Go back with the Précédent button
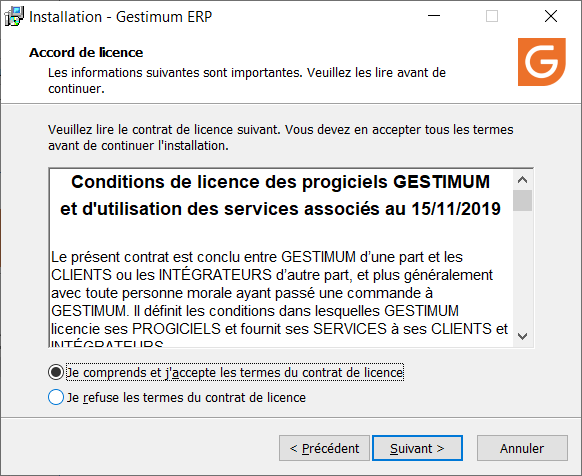 [x=324, y=448]
